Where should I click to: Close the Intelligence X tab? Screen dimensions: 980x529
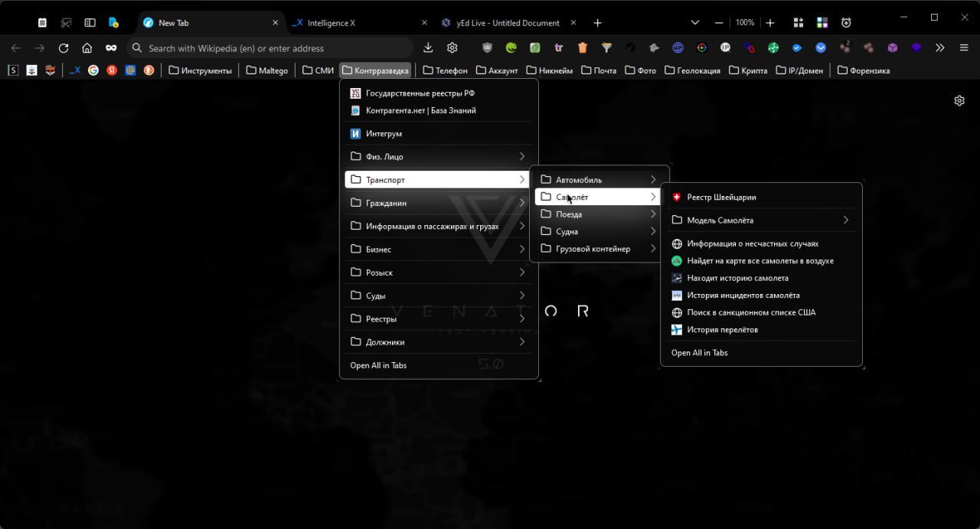click(x=425, y=23)
